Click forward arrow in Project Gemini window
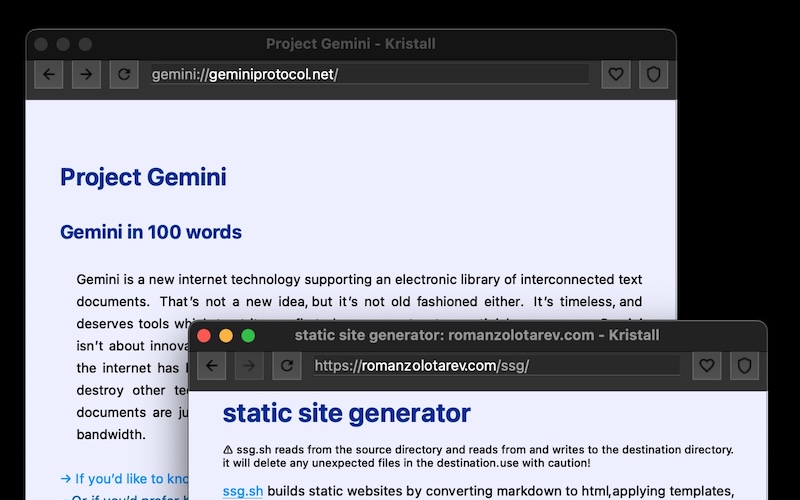 [x=86, y=74]
